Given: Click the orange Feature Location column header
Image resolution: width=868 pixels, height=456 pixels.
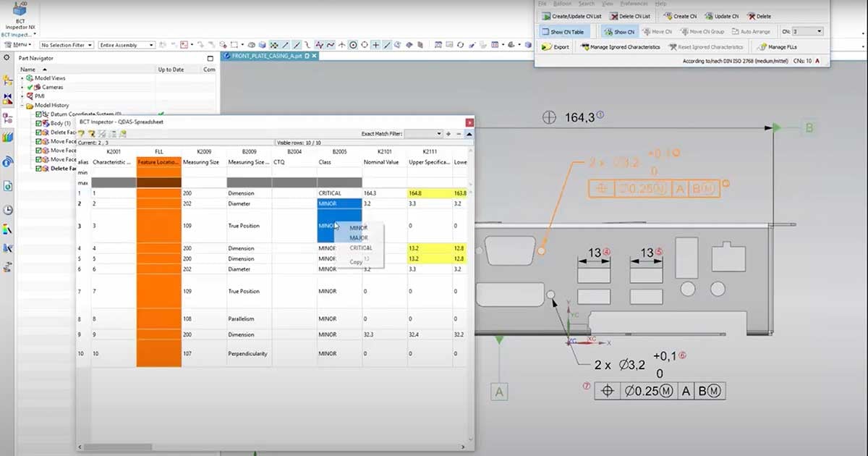Looking at the screenshot, I should [x=158, y=162].
